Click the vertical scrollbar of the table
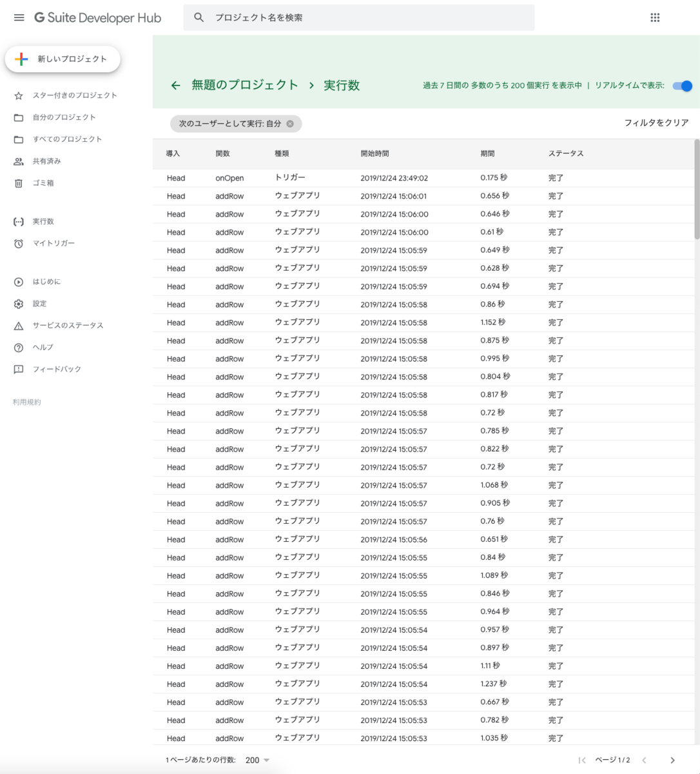 tap(697, 189)
